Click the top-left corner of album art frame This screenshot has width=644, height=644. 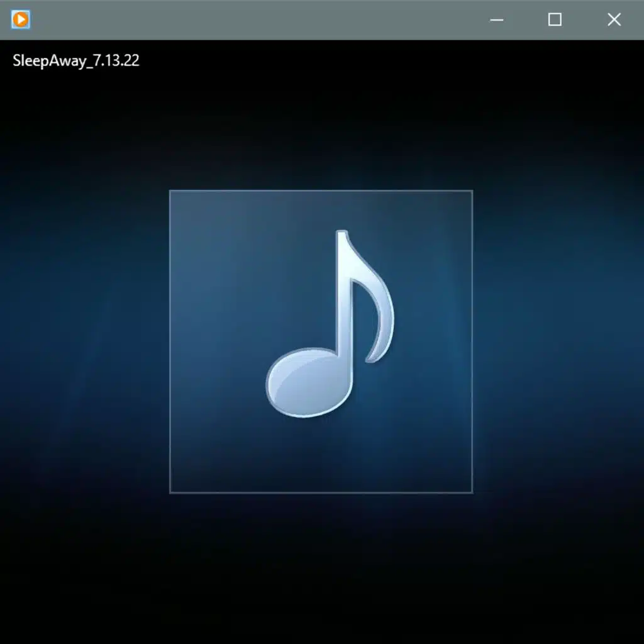[x=171, y=192]
